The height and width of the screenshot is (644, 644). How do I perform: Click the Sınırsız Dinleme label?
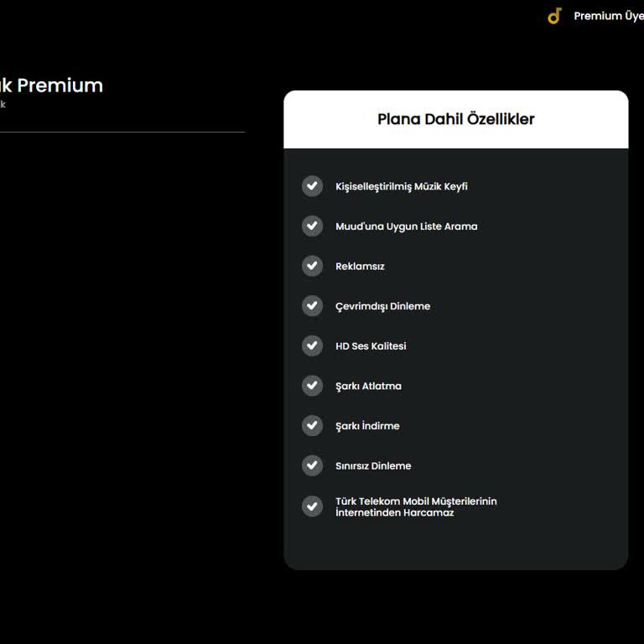click(373, 465)
